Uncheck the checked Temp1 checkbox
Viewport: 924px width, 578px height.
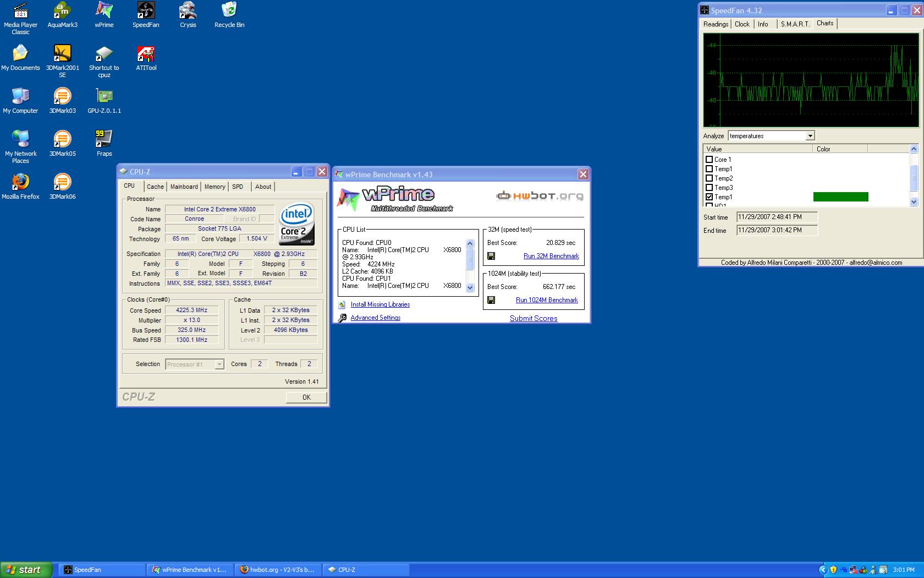709,197
